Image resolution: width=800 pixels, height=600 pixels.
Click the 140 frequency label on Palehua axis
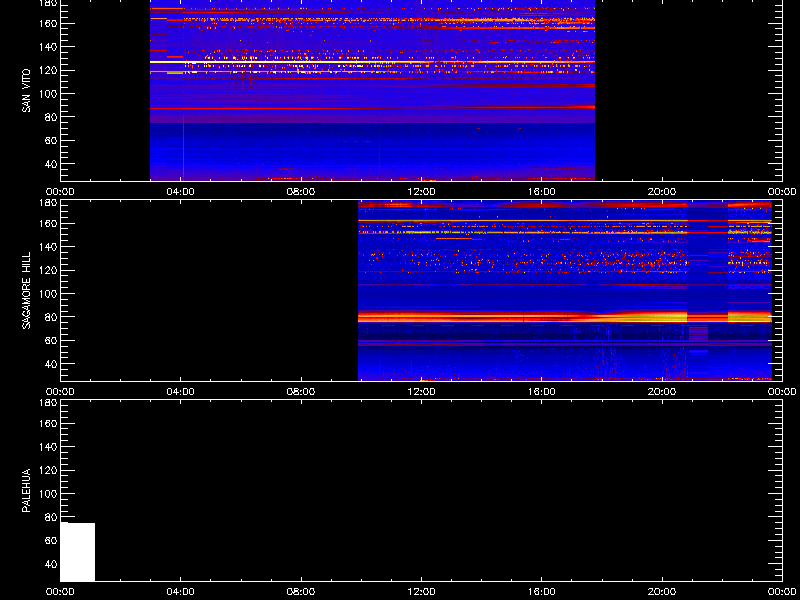[x=47, y=447]
